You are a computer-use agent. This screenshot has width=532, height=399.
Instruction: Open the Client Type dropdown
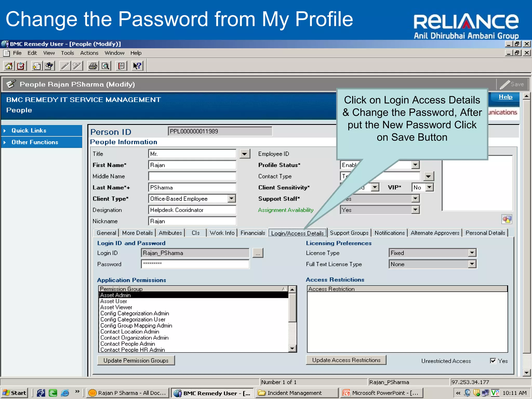tap(231, 199)
